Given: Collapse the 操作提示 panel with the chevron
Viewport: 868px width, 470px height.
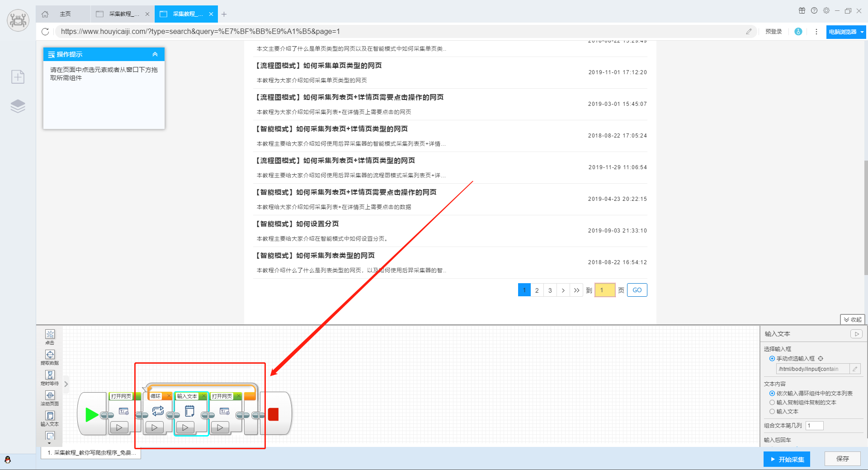Looking at the screenshot, I should 155,54.
